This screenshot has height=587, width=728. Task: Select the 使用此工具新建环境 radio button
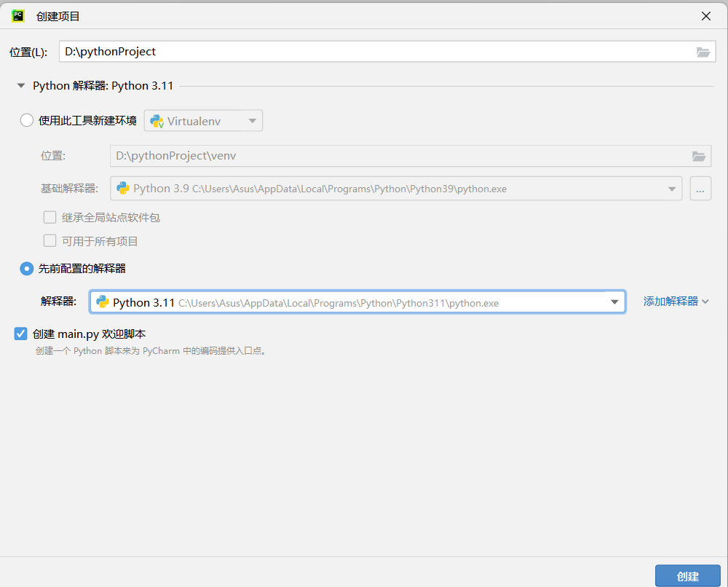pos(26,121)
